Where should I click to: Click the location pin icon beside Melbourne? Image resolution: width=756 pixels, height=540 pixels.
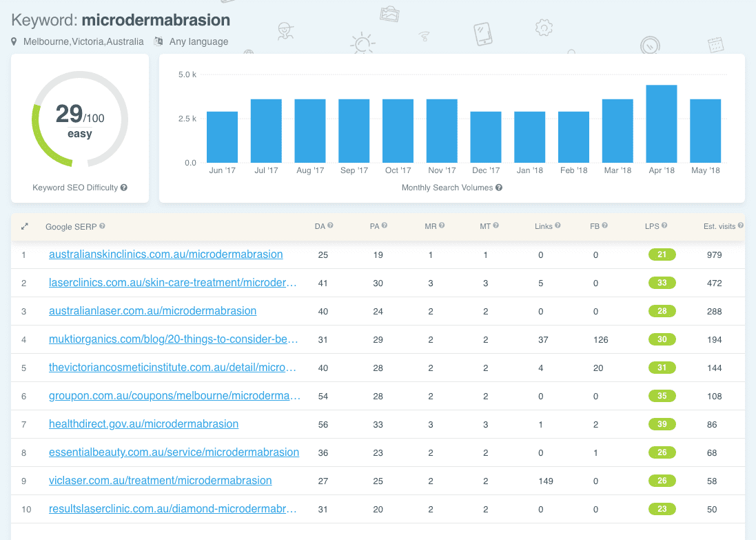pyautogui.click(x=14, y=41)
